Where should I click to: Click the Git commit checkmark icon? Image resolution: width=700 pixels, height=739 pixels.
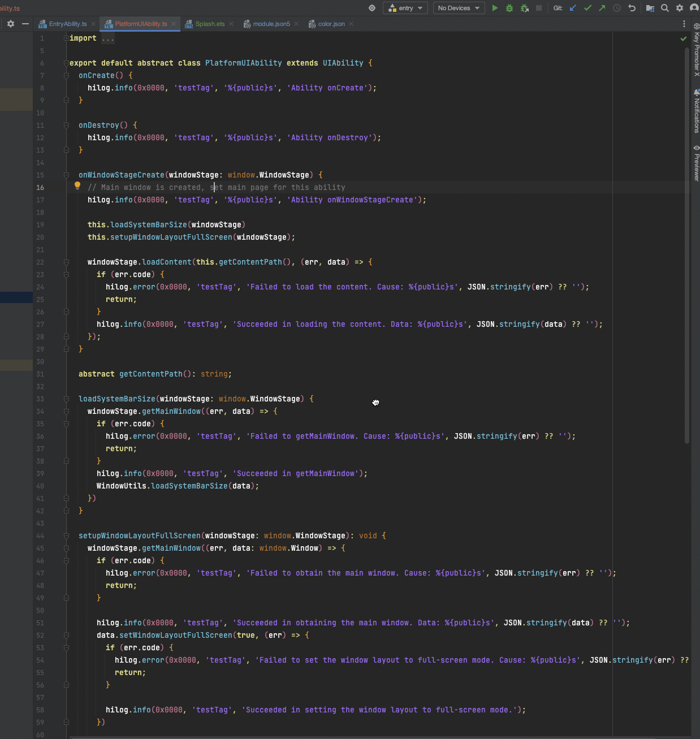(x=587, y=8)
